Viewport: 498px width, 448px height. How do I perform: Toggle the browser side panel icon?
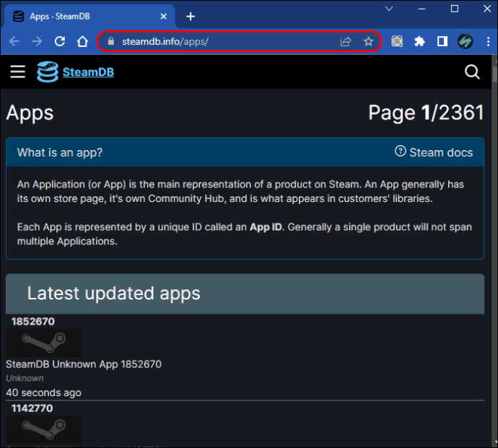coord(442,41)
